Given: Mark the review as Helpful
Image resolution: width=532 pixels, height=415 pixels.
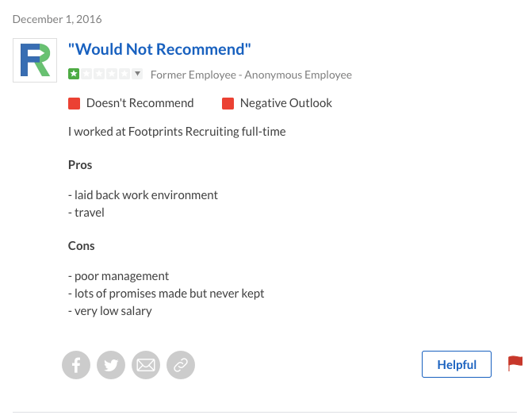Looking at the screenshot, I should tap(457, 365).
